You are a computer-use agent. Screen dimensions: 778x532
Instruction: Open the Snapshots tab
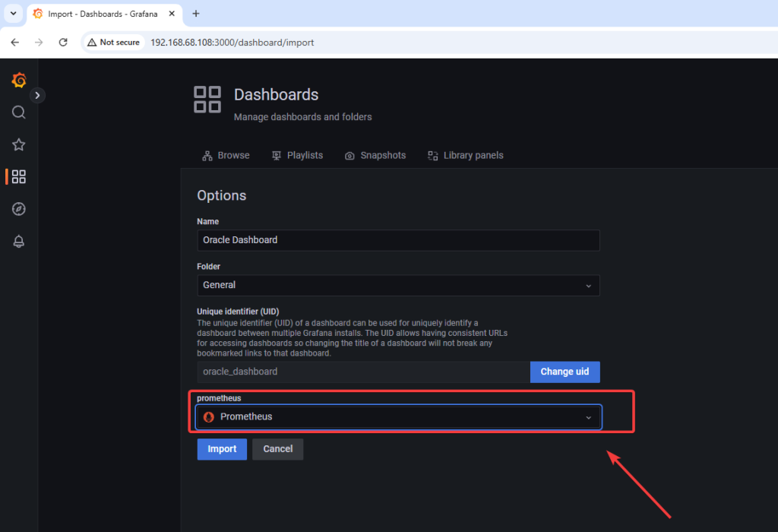pos(375,155)
